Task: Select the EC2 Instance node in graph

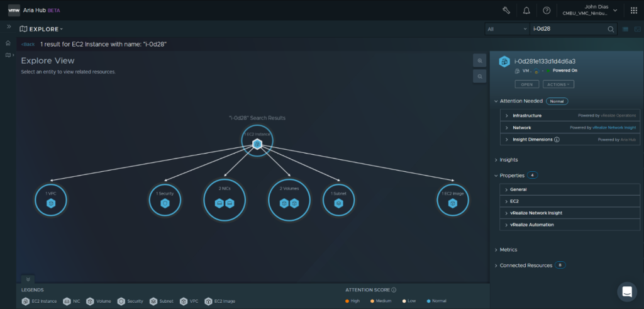Action: 257,142
